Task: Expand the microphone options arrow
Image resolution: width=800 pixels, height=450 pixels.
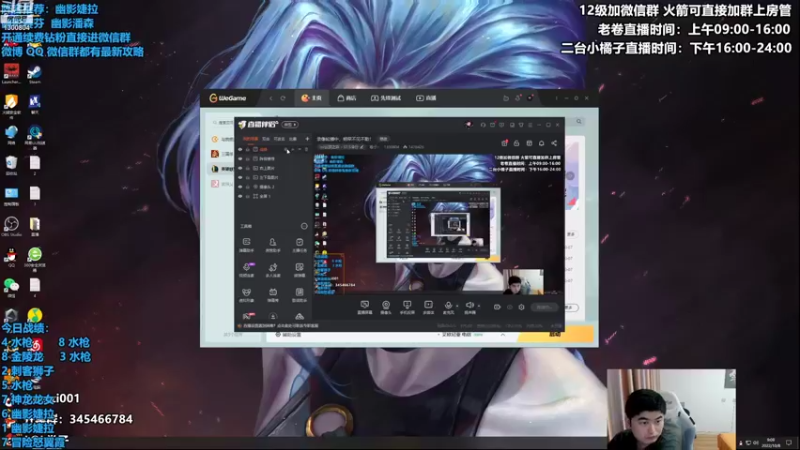Action: click(x=457, y=306)
